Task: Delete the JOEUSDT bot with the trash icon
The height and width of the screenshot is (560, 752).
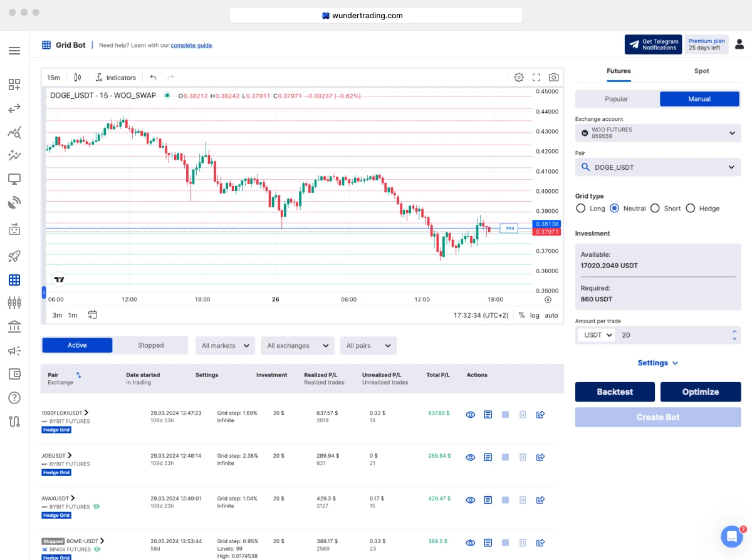Action: tap(523, 457)
